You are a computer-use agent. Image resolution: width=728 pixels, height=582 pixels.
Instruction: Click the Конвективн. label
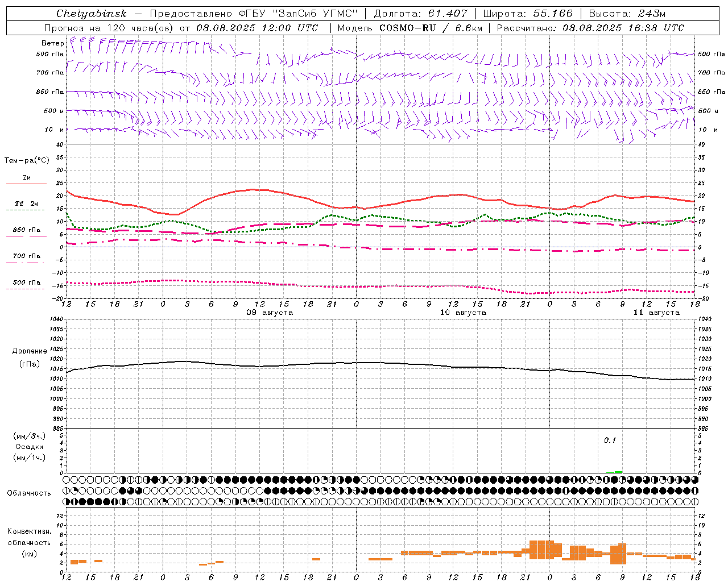point(30,531)
